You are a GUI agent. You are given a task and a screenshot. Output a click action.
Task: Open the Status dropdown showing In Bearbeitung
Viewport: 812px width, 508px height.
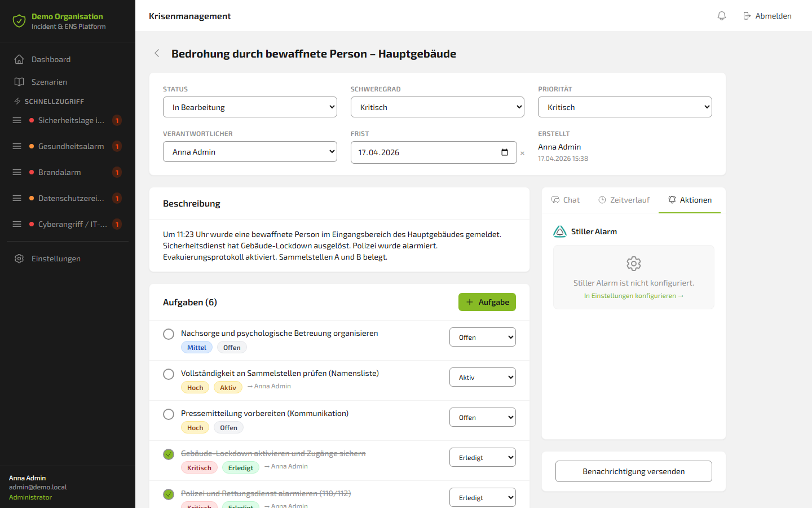250,107
